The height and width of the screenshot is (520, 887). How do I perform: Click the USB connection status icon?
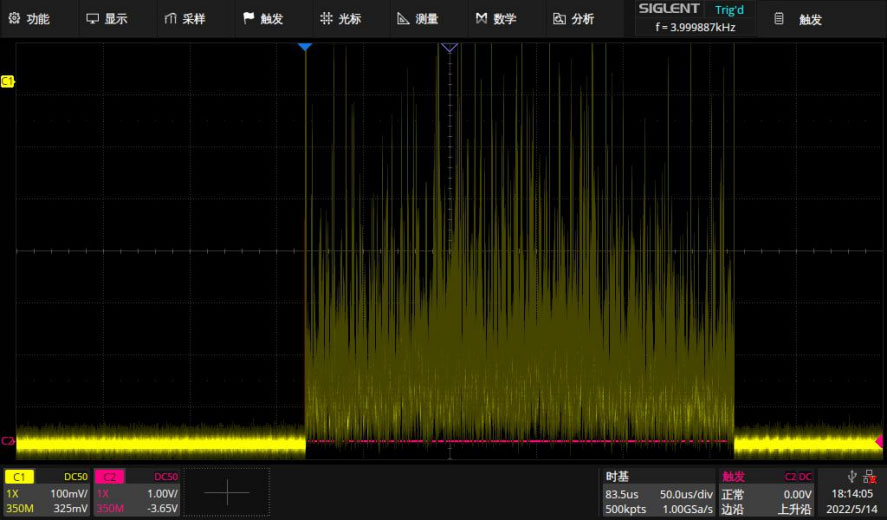(851, 476)
